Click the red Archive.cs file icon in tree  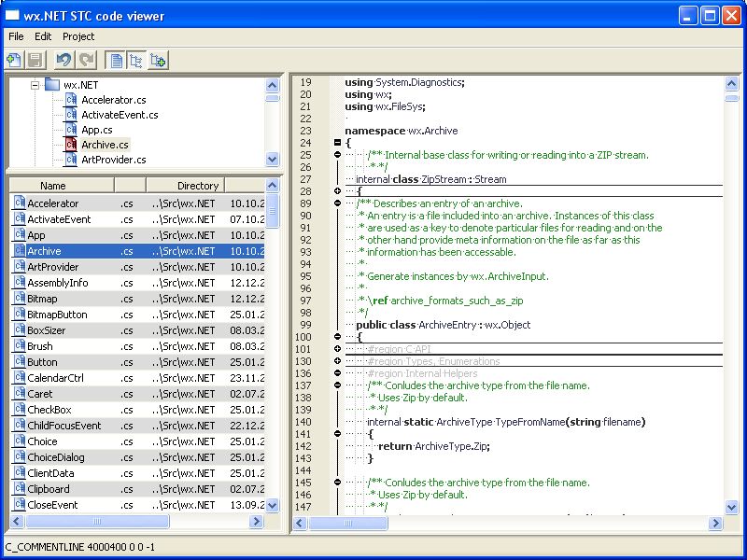(71, 145)
